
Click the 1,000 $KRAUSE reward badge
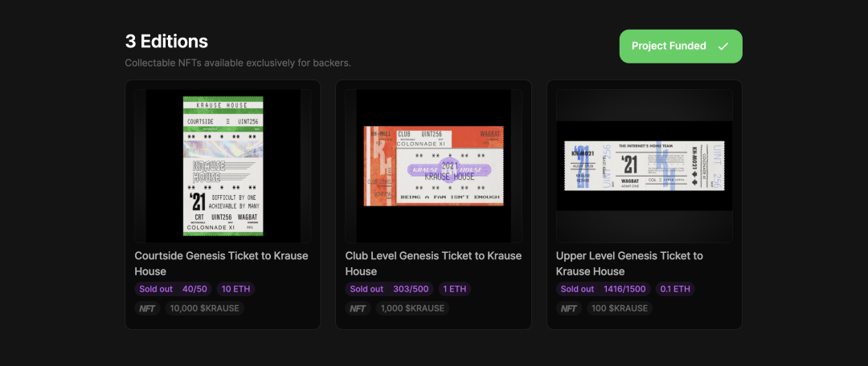[x=412, y=308]
